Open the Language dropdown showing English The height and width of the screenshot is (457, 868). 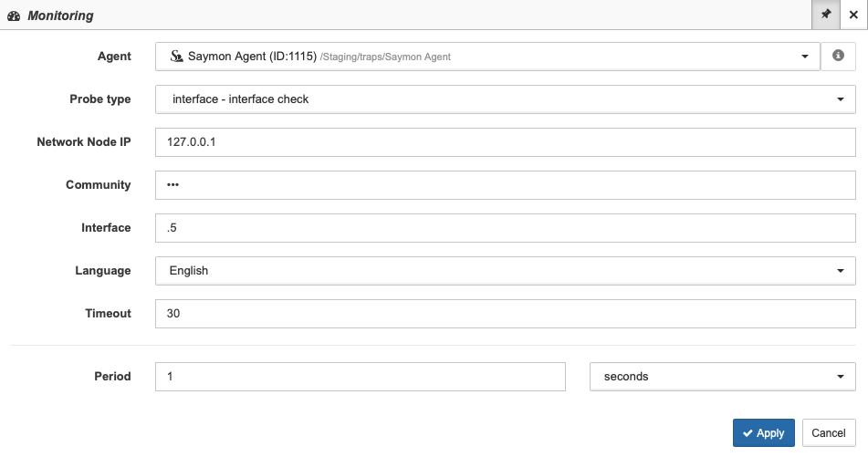[506, 271]
